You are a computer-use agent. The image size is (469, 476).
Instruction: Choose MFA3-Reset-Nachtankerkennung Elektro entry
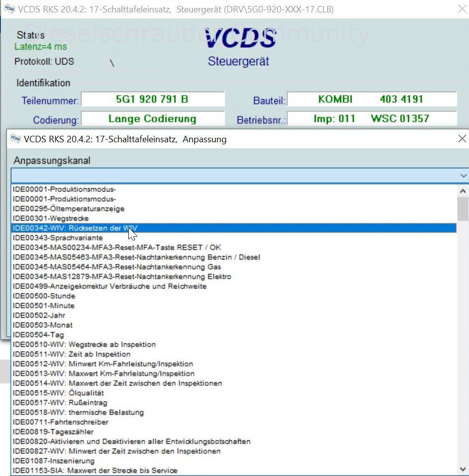click(234, 277)
